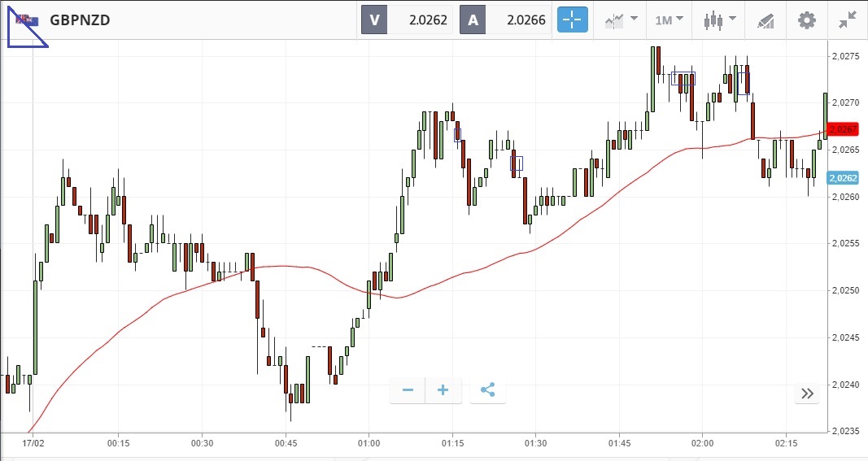This screenshot has height=461, width=868.
Task: Zoom in the chart with plus
Action: coord(443,390)
